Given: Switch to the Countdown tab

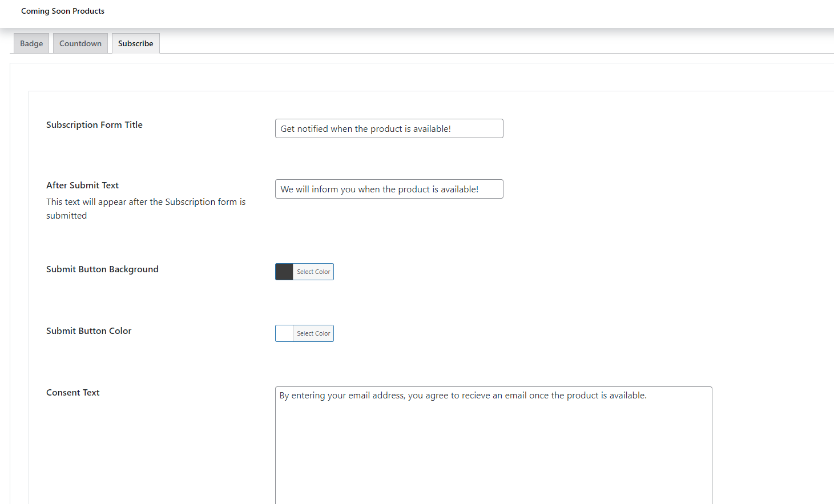Looking at the screenshot, I should tap(80, 43).
